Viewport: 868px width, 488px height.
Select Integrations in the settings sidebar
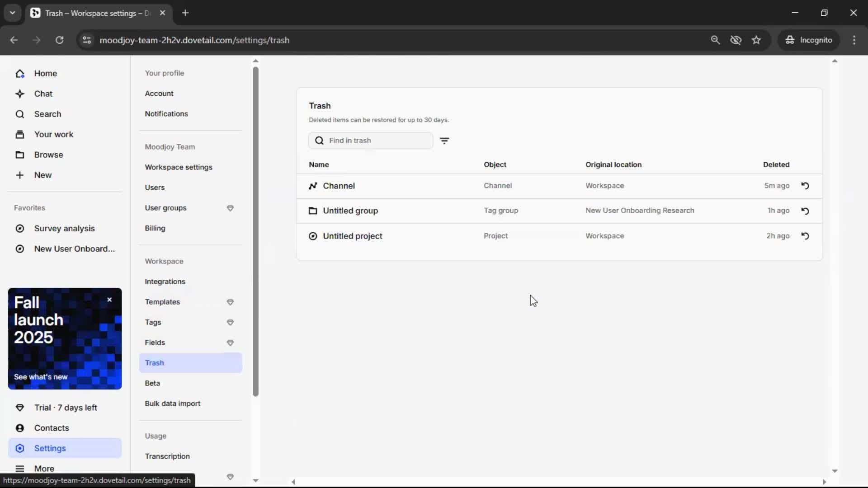pos(165,282)
